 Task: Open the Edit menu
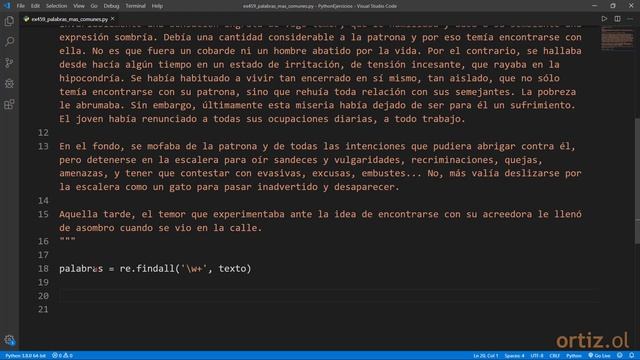(x=35, y=6)
